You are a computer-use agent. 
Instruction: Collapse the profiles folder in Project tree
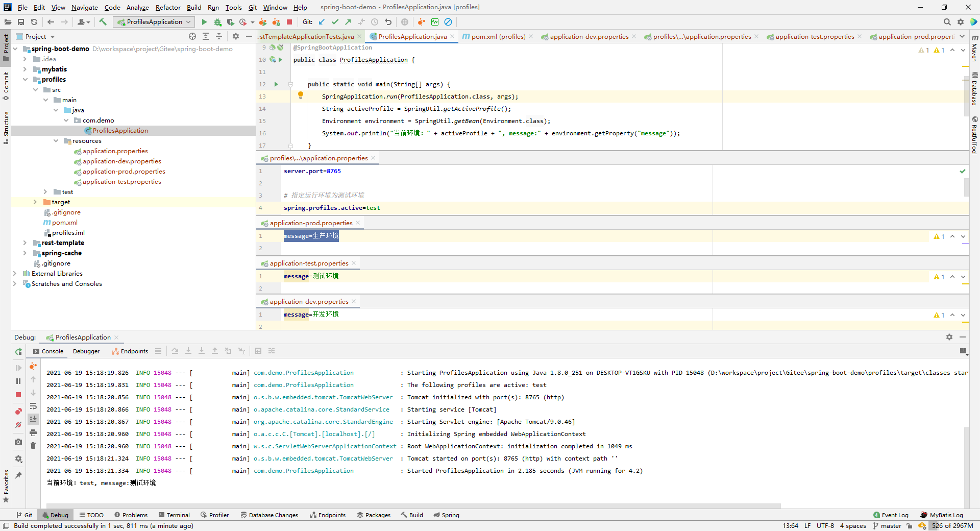tap(26, 79)
